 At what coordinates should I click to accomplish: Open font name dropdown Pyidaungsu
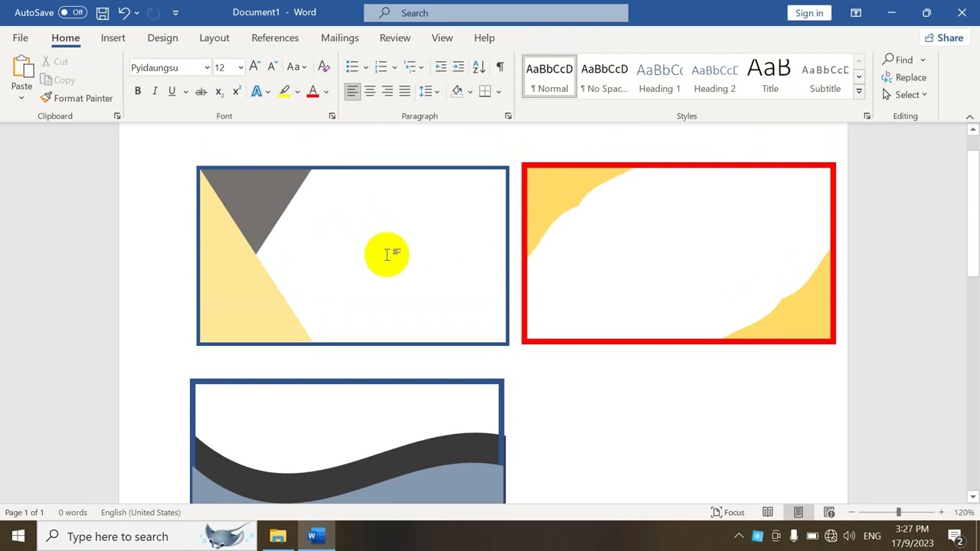pyautogui.click(x=207, y=67)
